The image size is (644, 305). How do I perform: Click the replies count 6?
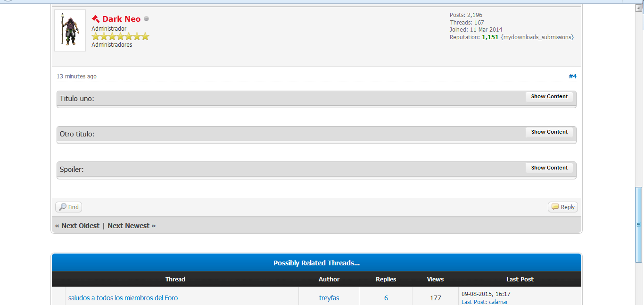pos(386,298)
